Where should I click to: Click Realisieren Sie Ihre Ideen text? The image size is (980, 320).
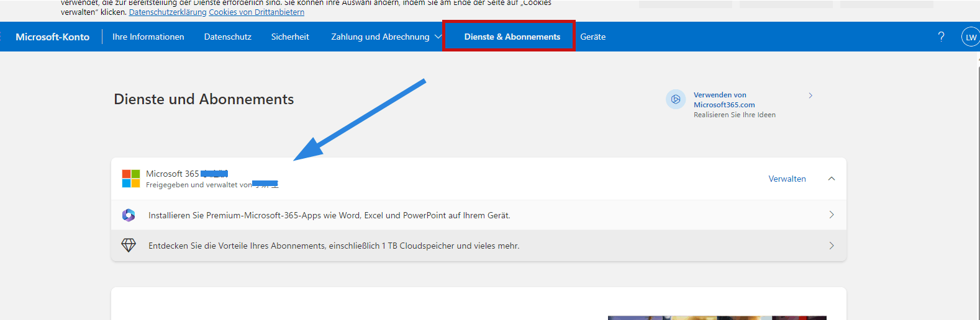(x=735, y=115)
